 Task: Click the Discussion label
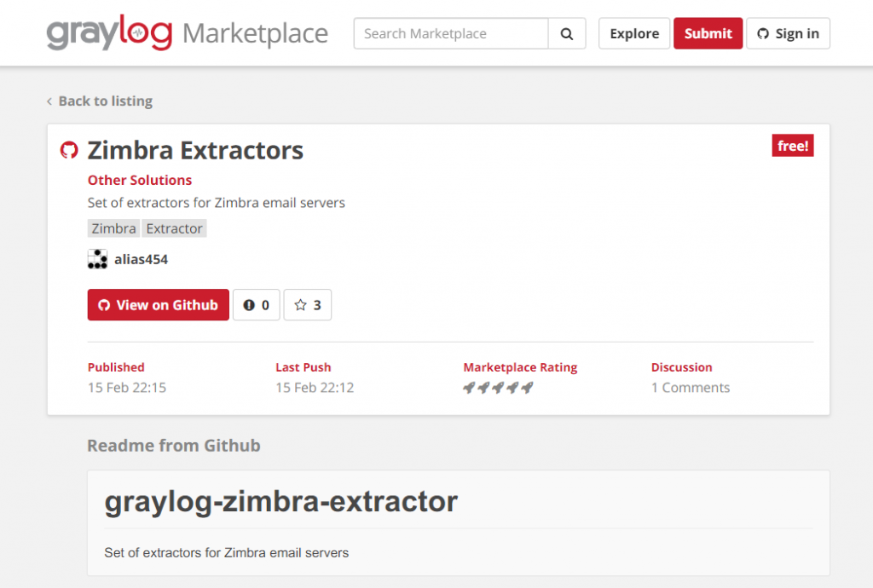(x=681, y=367)
